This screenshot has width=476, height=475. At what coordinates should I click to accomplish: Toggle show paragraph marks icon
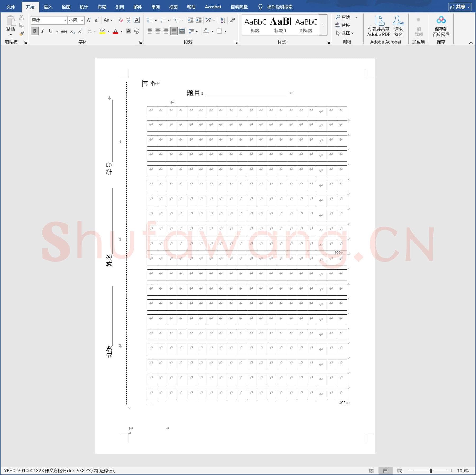tap(232, 20)
